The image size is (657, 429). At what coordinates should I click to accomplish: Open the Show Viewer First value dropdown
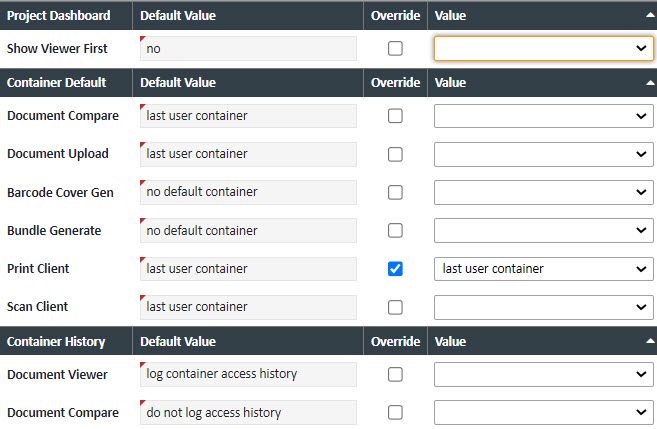click(x=543, y=48)
